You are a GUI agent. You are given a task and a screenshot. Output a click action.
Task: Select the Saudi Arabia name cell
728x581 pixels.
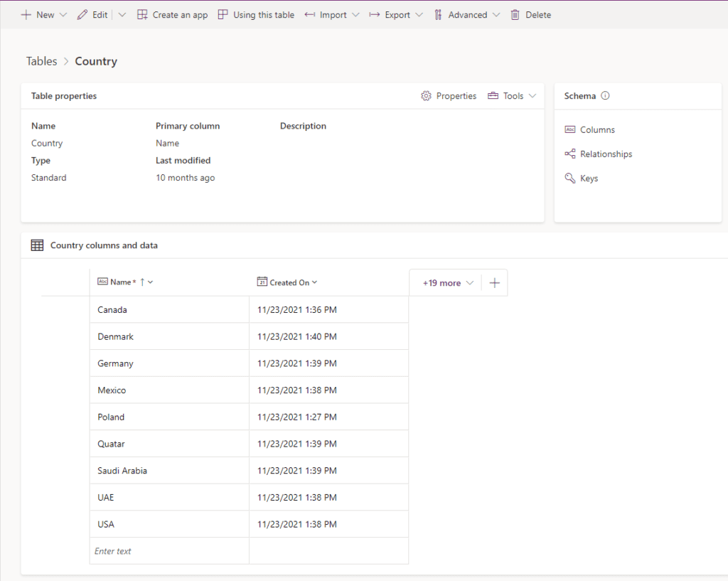pyautogui.click(x=169, y=471)
